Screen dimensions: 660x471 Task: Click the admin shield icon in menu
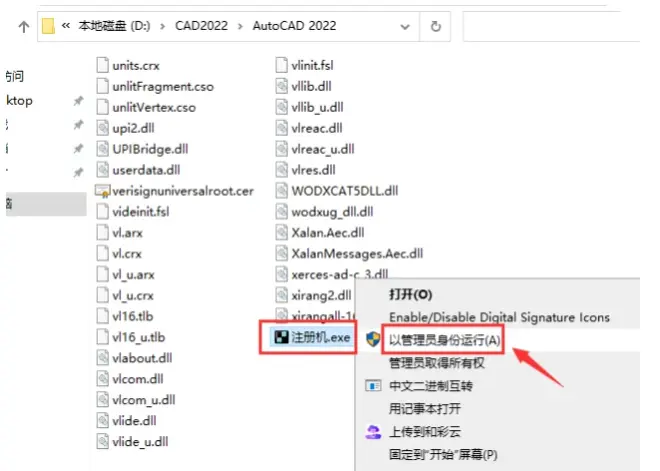(x=373, y=339)
